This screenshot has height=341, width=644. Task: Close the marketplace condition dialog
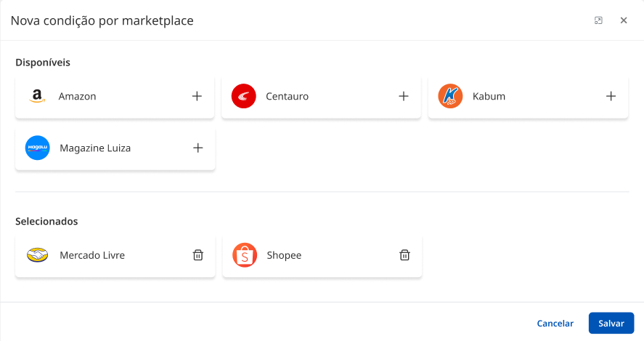pos(624,20)
